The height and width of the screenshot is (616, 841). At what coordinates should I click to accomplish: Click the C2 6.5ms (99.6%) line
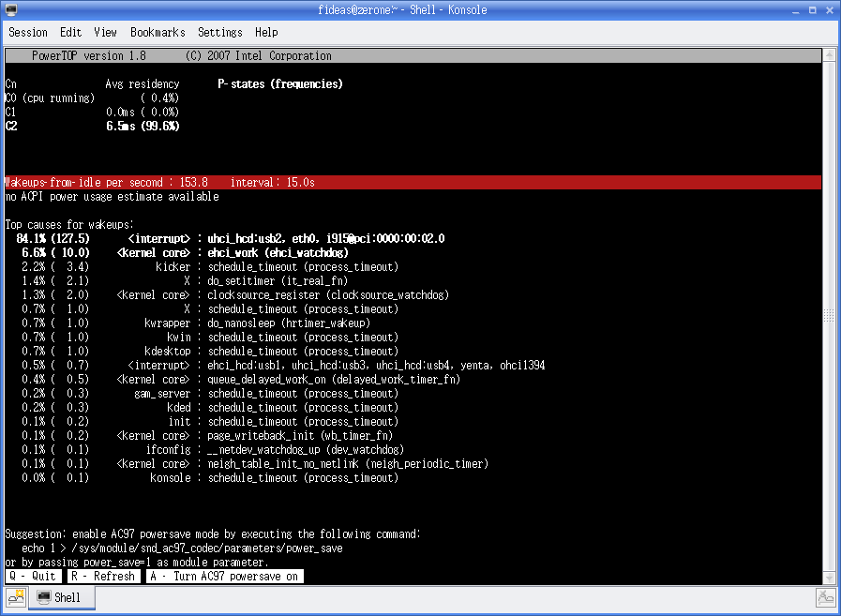[x=92, y=126]
